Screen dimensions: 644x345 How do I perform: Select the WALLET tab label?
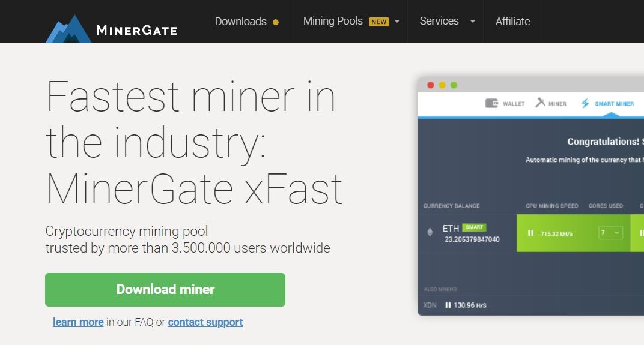pyautogui.click(x=514, y=104)
